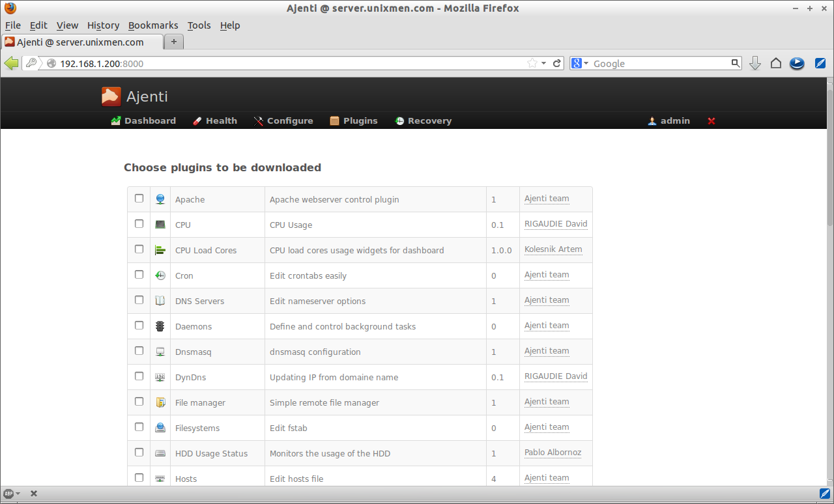Tick the DNS Servers checkbox

pos(139,300)
